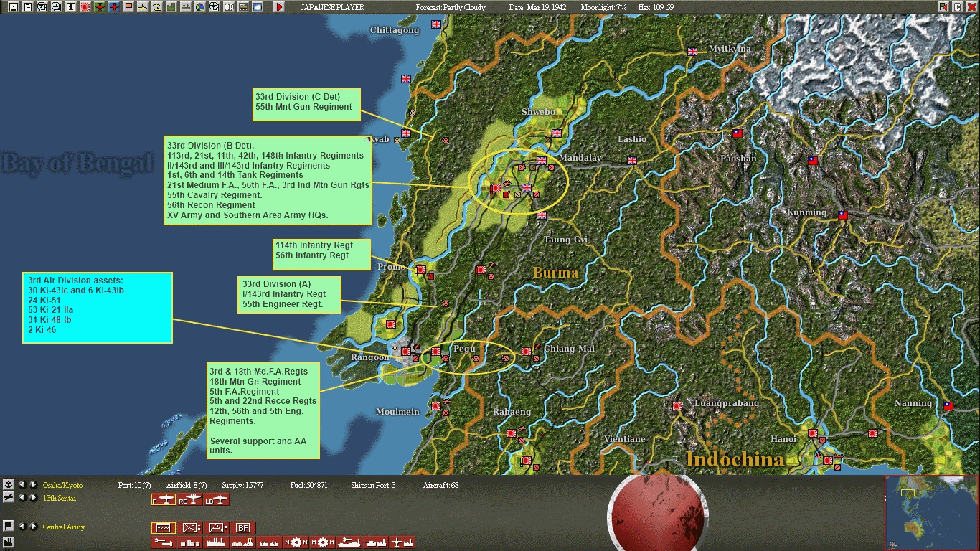Click the airplane with factory industry button
980x551 pixels.
(x=402, y=542)
